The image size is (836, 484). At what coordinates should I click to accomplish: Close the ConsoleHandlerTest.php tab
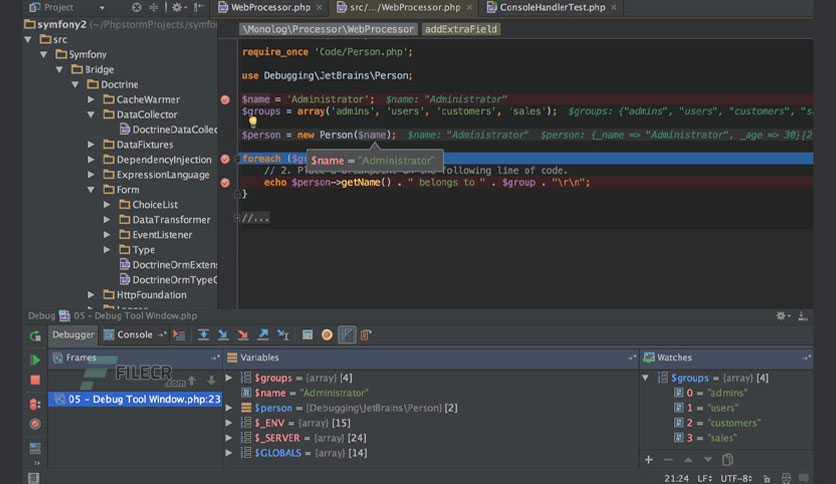click(x=614, y=7)
